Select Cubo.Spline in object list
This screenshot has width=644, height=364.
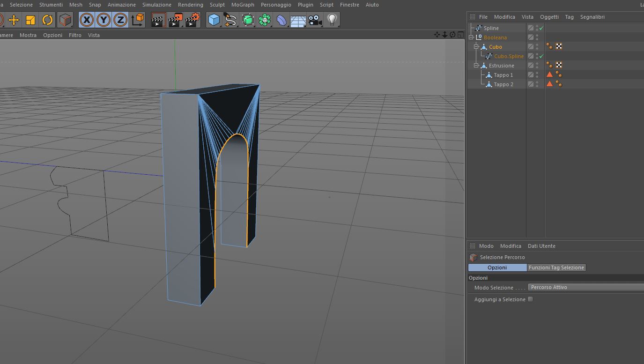pyautogui.click(x=509, y=56)
